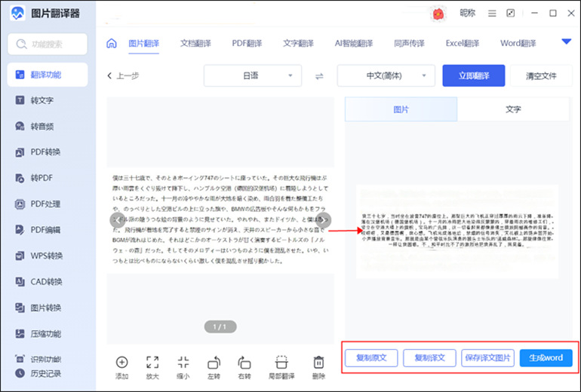Switch to the 图片翻译 tab

pos(144,44)
